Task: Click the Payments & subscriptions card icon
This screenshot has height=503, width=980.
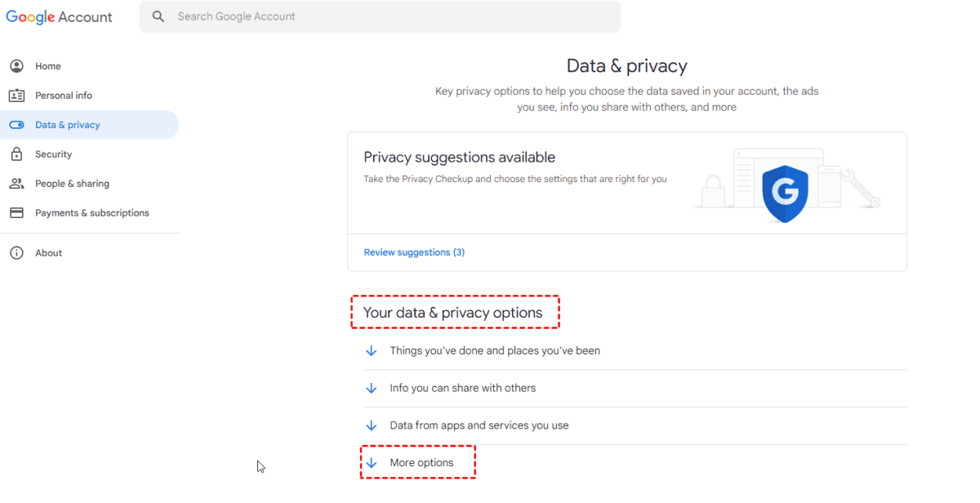Action: point(16,213)
